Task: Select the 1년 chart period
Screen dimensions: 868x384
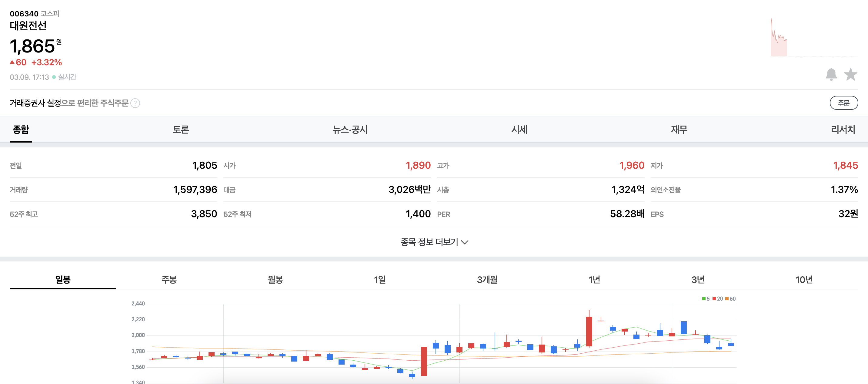Action: [594, 279]
